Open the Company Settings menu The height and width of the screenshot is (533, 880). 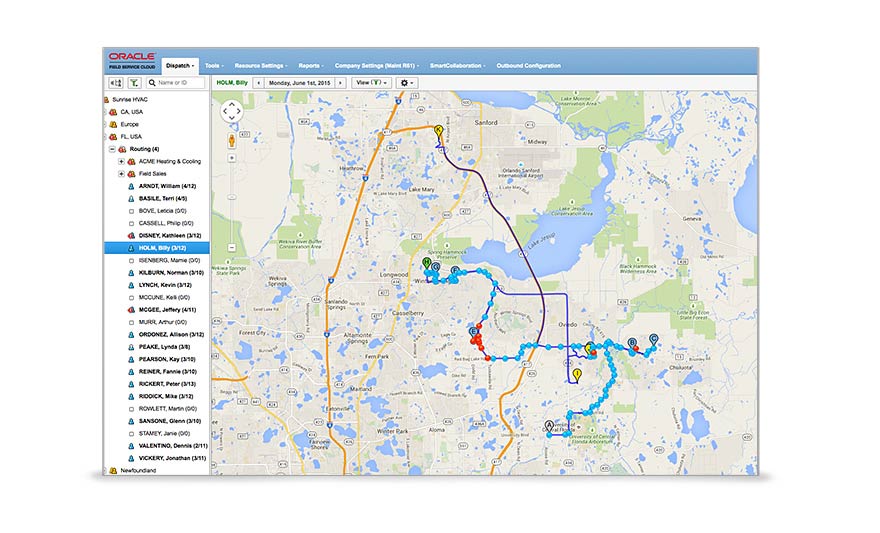pos(377,66)
